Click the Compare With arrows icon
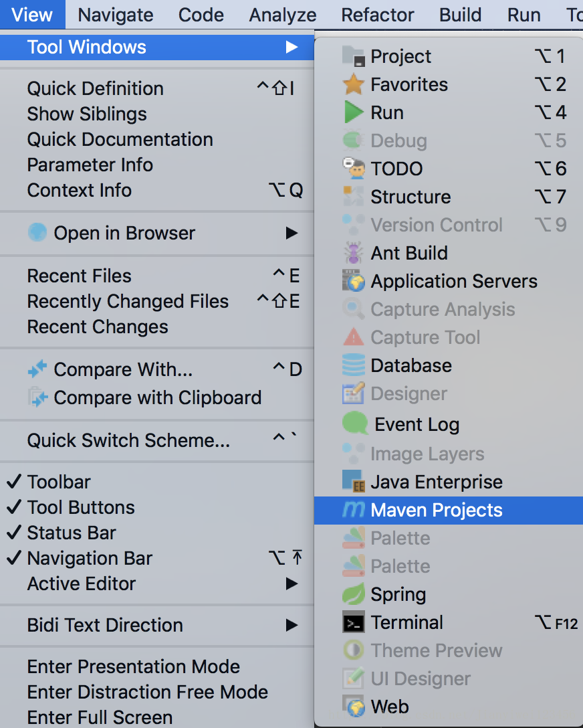Image resolution: width=583 pixels, height=728 pixels. (x=37, y=369)
